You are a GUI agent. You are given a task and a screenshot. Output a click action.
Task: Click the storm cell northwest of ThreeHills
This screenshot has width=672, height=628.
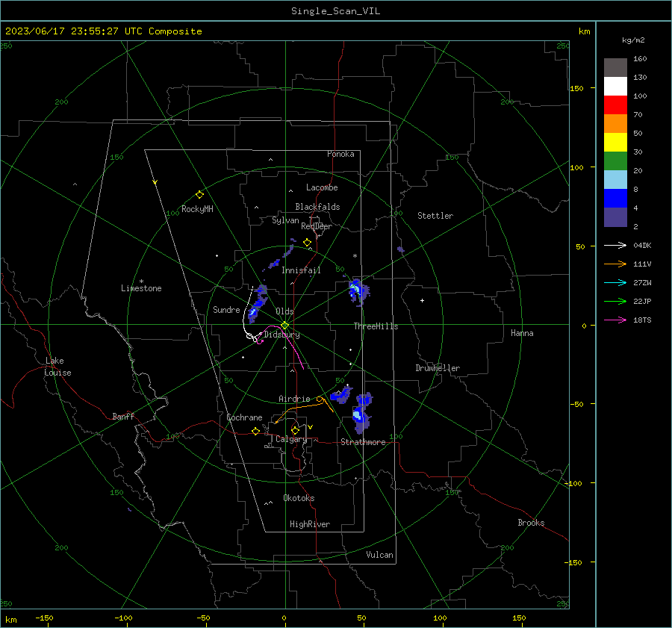pyautogui.click(x=358, y=290)
